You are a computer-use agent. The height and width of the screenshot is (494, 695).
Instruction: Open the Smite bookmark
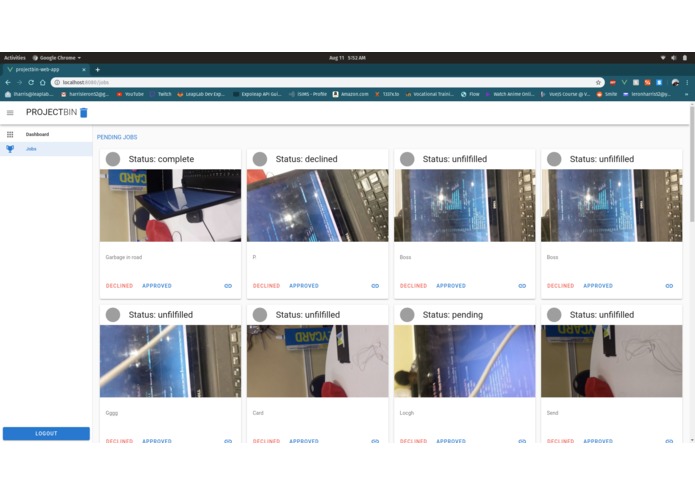click(607, 94)
